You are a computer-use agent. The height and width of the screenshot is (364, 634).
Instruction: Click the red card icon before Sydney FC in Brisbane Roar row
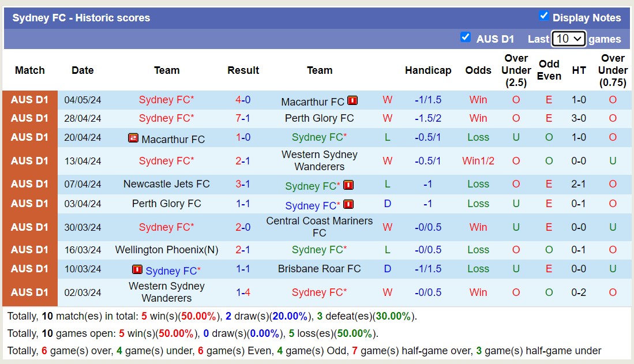(137, 270)
